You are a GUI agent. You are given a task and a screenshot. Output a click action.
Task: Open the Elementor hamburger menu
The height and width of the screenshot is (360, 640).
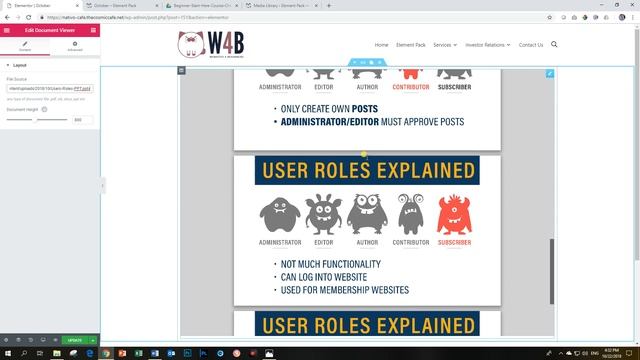tap(7, 30)
